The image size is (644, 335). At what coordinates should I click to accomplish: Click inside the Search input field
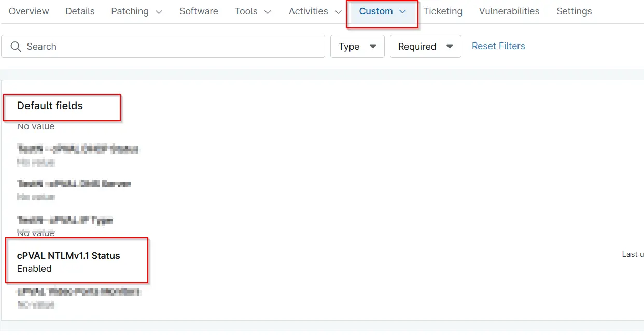156,46
